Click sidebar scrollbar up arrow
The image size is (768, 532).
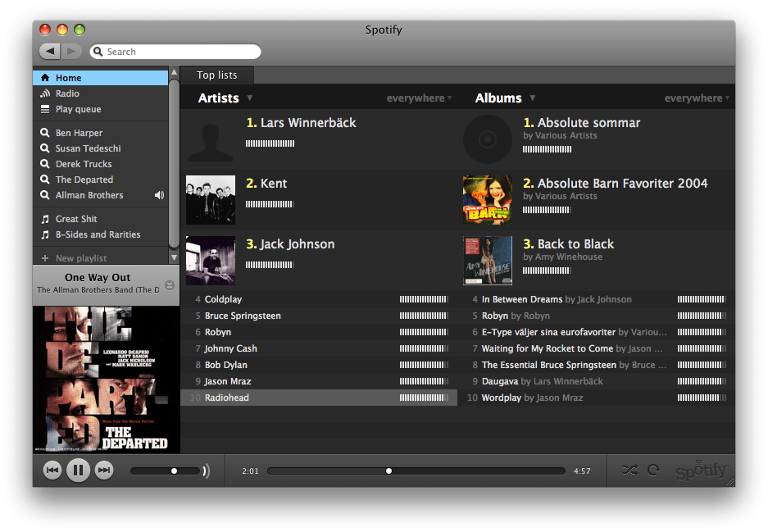174,72
